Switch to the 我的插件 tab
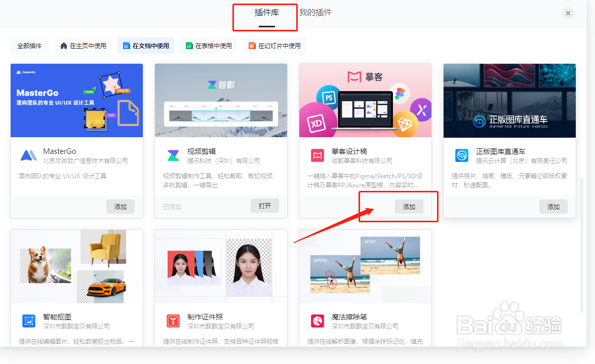Image resolution: width=595 pixels, height=364 pixels. [315, 13]
